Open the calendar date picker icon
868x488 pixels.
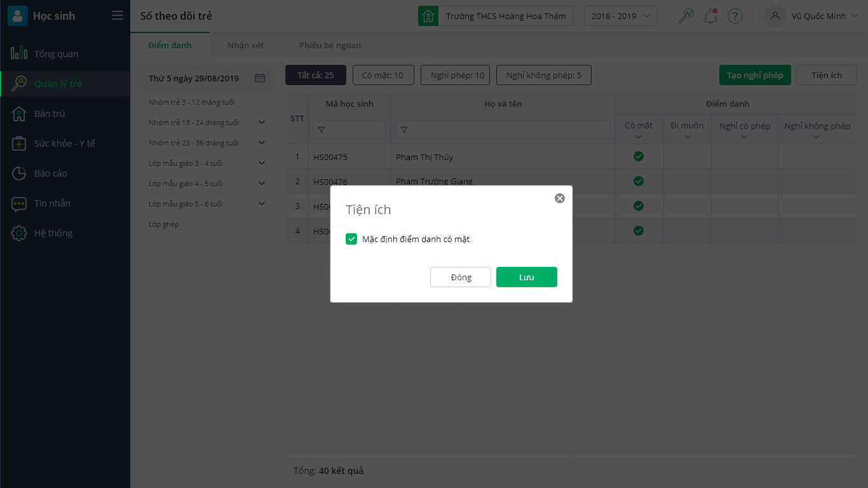coord(260,78)
